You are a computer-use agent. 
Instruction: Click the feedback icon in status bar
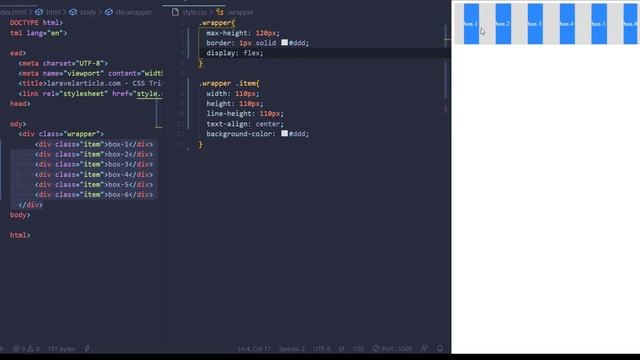tap(424, 348)
